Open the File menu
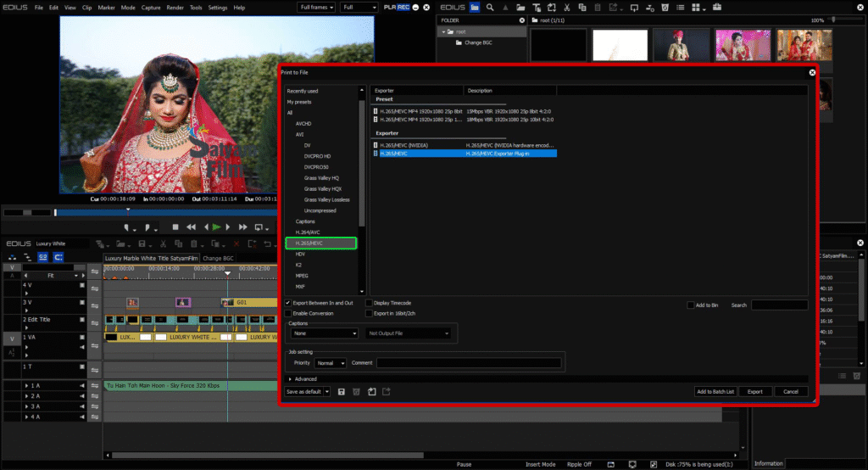Image resolution: width=868 pixels, height=470 pixels. [39, 8]
